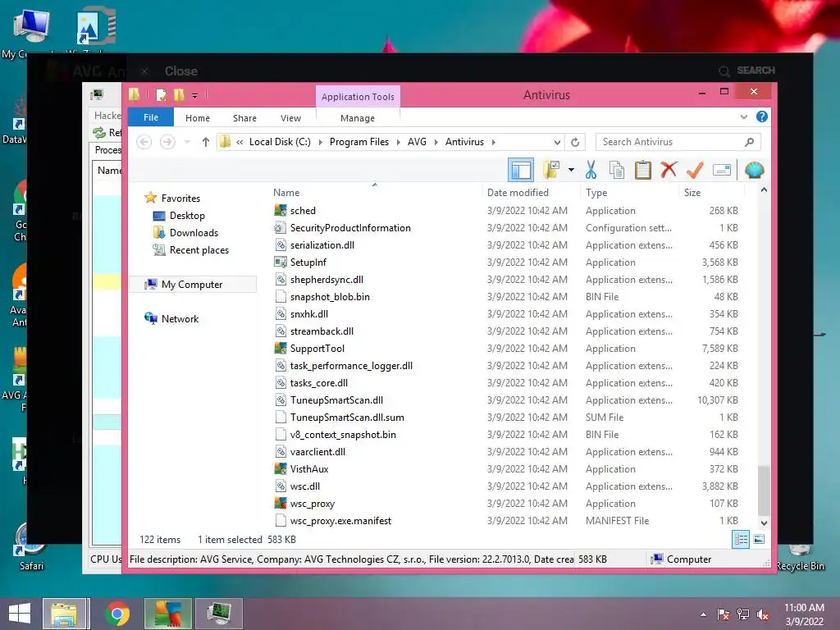
Task: Switch to details view icon in status bar
Action: [741, 540]
